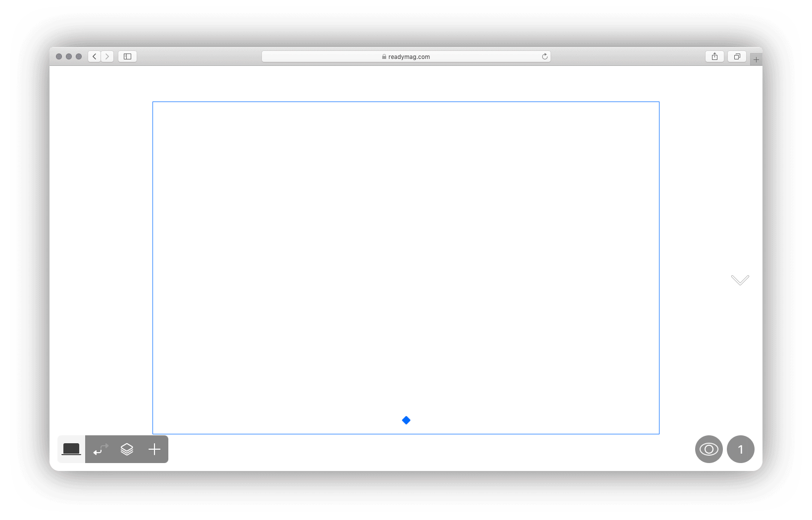Screen dimensions: 812x520
Task: Click the down chevron next page arrow
Action: 740,280
